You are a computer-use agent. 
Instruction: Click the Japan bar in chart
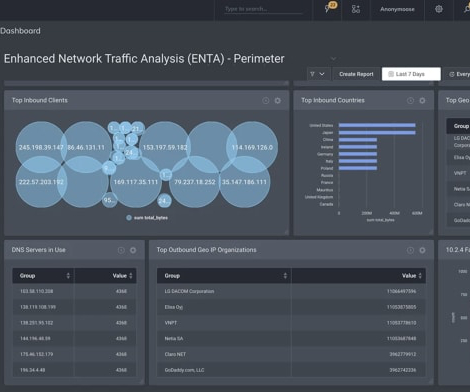click(377, 133)
